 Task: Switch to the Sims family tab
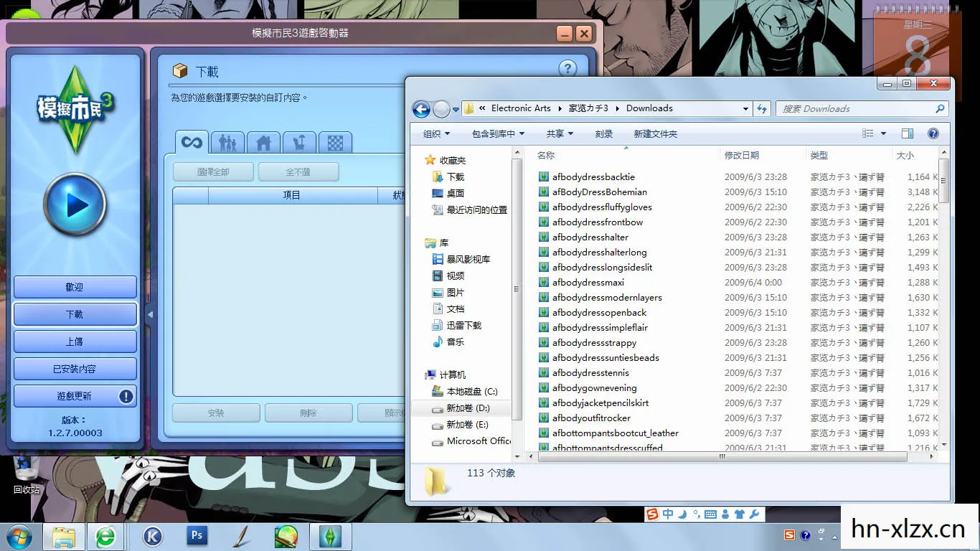pyautogui.click(x=227, y=143)
